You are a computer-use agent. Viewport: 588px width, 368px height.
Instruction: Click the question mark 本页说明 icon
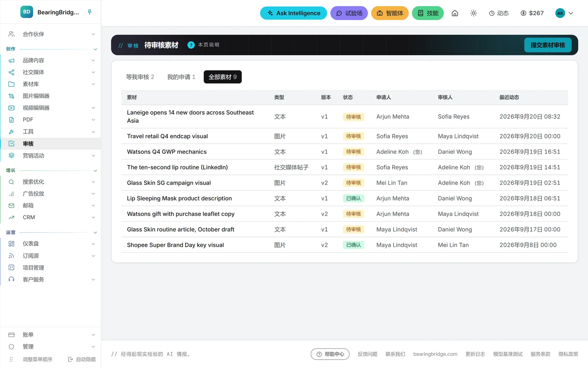[x=191, y=45]
